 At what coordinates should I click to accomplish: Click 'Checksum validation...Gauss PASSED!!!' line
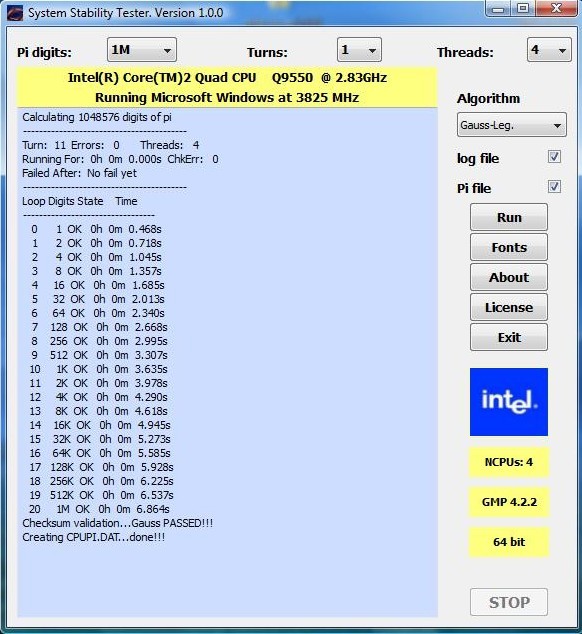click(x=118, y=523)
